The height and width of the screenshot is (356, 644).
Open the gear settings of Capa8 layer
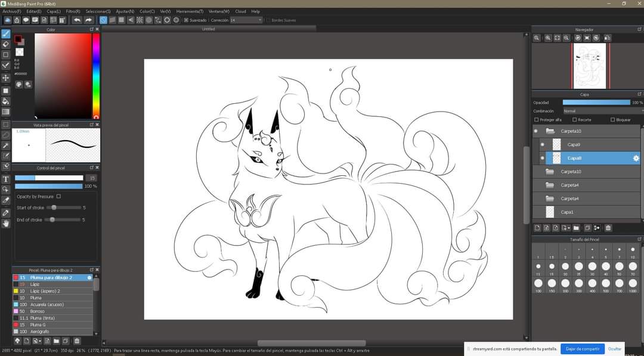[x=636, y=158]
